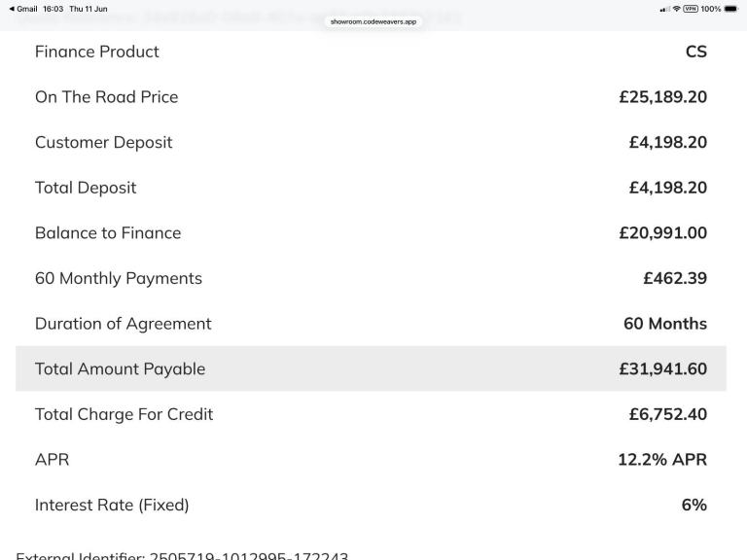Tap the showroom.codeweavers.app URL pill
Viewport: 747px width, 560px height.
pyautogui.click(x=373, y=21)
